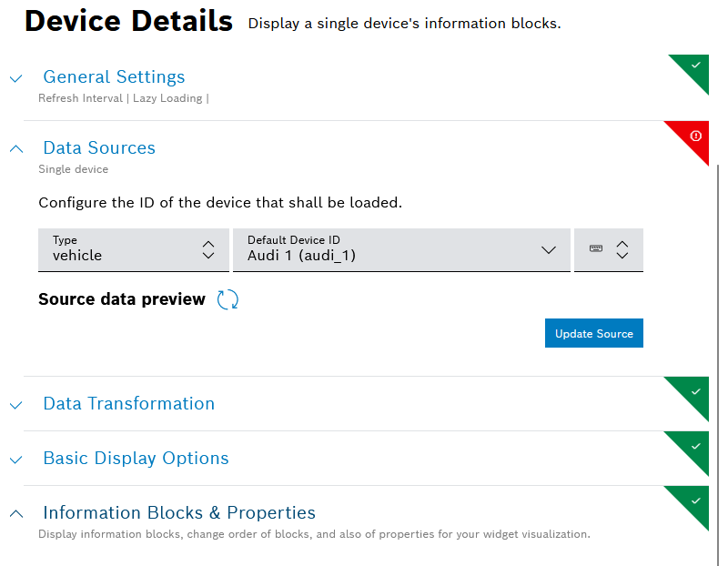The image size is (728, 566).
Task: Collapse the Data Sources section chevron
Action: point(15,148)
